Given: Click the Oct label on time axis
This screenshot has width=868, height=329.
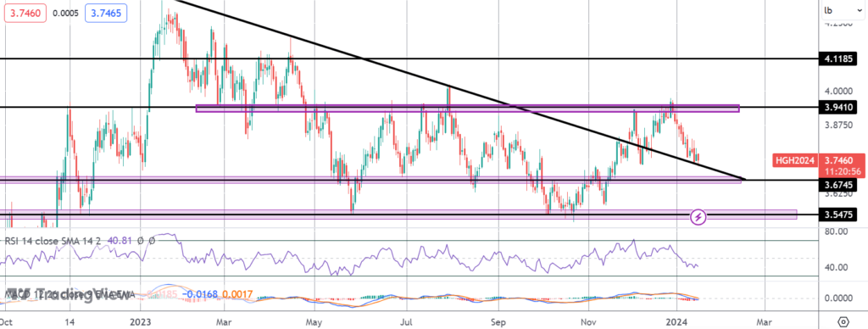Looking at the screenshot, I should coord(7,322).
